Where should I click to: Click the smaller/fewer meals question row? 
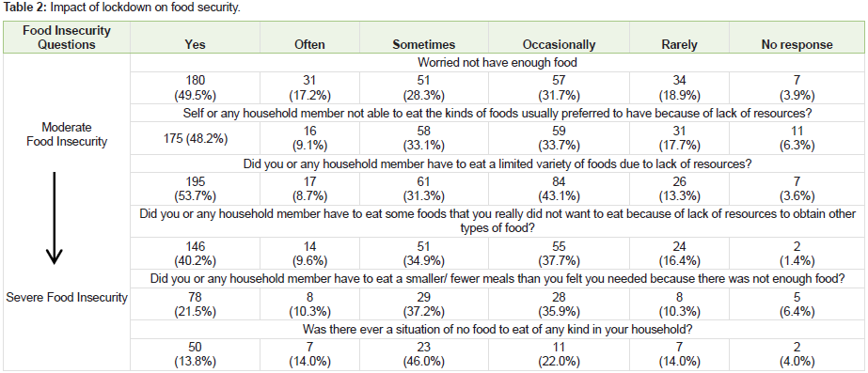(497, 280)
